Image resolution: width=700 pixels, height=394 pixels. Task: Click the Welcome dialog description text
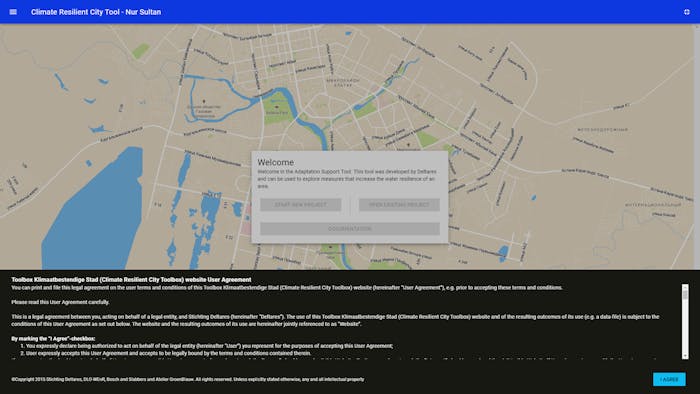pyautogui.click(x=347, y=178)
